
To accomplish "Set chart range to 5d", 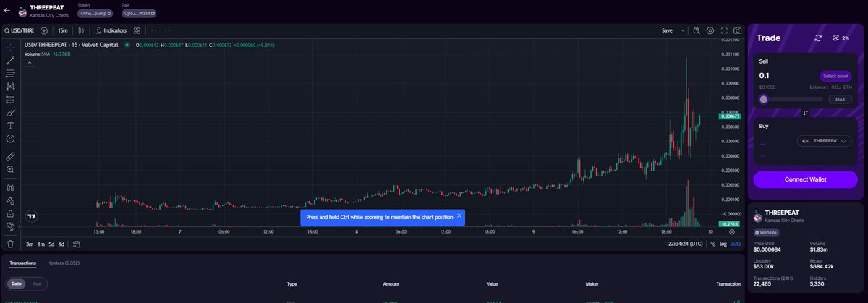I will (51, 244).
